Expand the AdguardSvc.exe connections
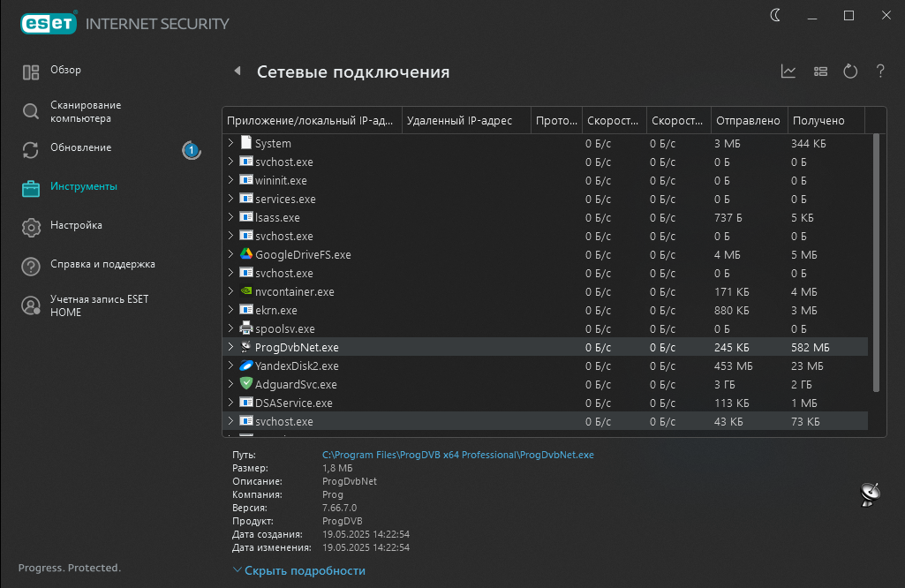This screenshot has height=588, width=905. click(x=230, y=383)
